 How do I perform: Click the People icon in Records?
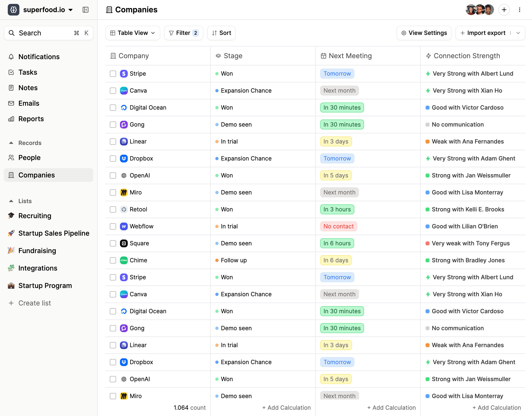(x=11, y=158)
